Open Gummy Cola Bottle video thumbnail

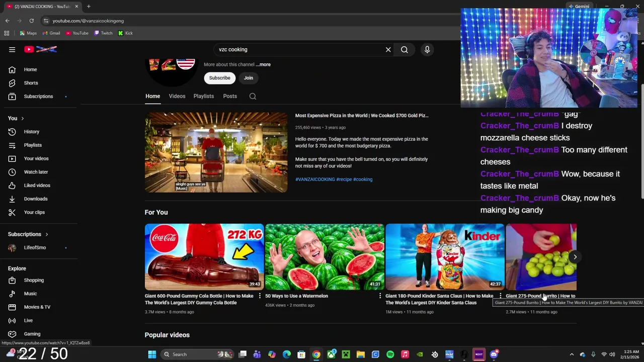[204, 257]
